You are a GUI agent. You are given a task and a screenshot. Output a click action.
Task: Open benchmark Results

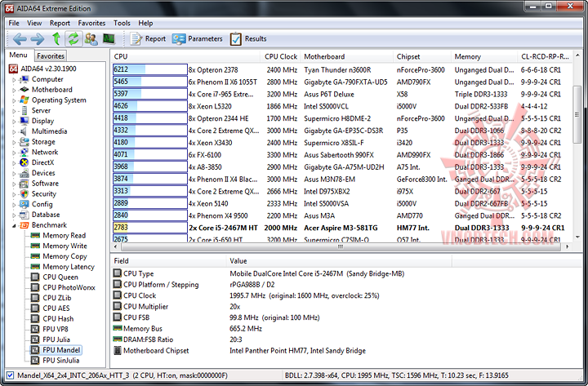(x=248, y=38)
